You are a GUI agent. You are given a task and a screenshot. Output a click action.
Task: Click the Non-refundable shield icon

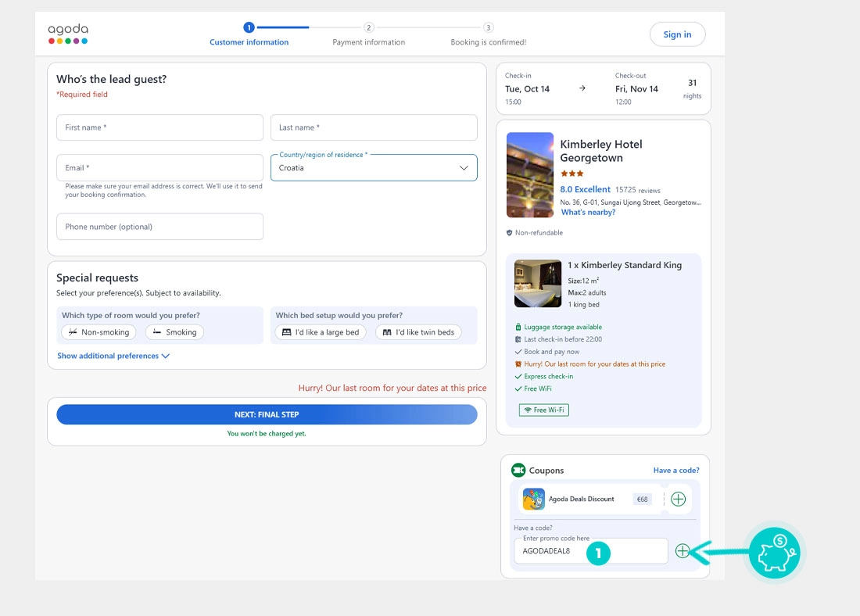tap(510, 233)
